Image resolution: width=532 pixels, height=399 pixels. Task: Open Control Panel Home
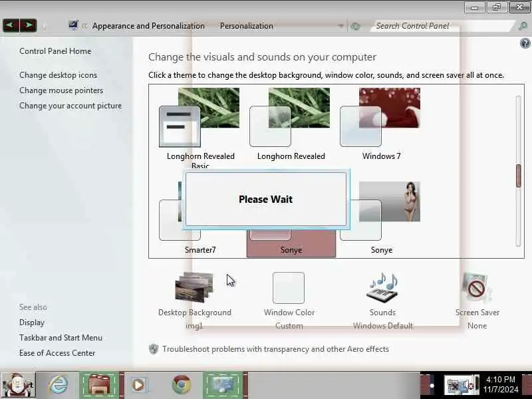(x=55, y=51)
